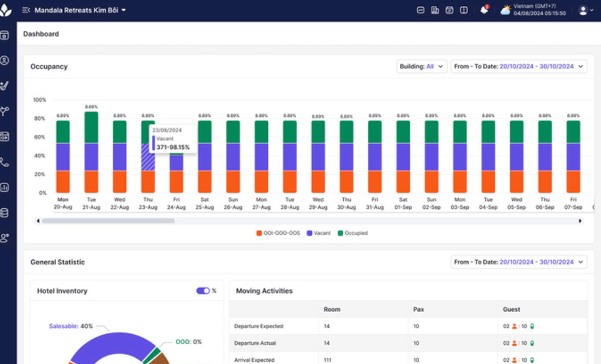Open the notifications bell

point(484,10)
